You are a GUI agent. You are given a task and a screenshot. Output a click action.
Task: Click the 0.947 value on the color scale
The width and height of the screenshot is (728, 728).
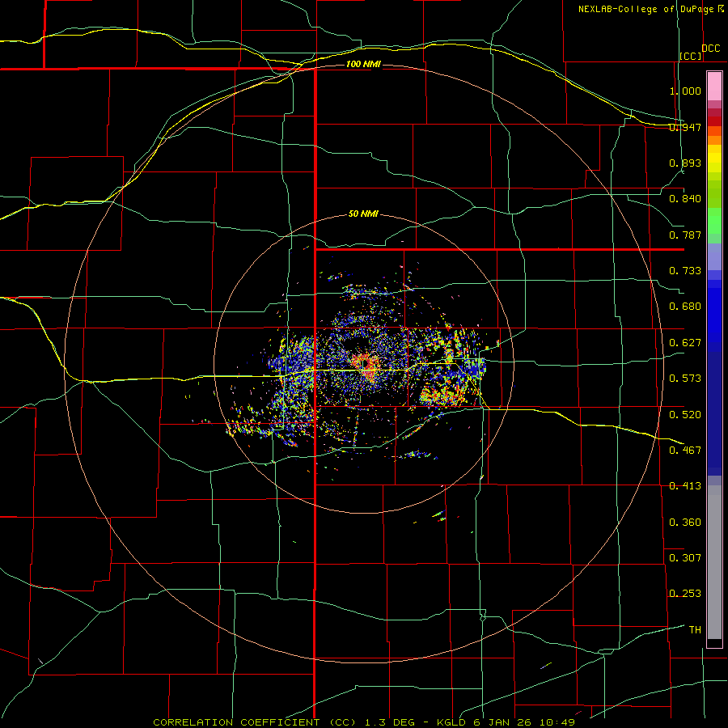point(685,127)
